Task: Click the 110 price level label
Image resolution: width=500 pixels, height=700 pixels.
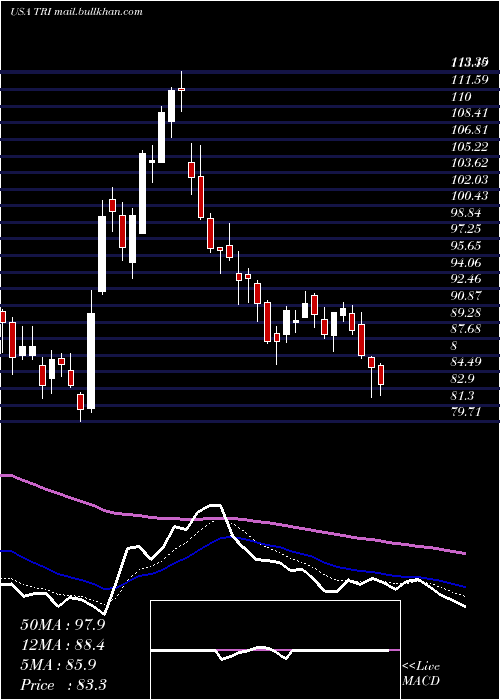Action: [x=461, y=97]
